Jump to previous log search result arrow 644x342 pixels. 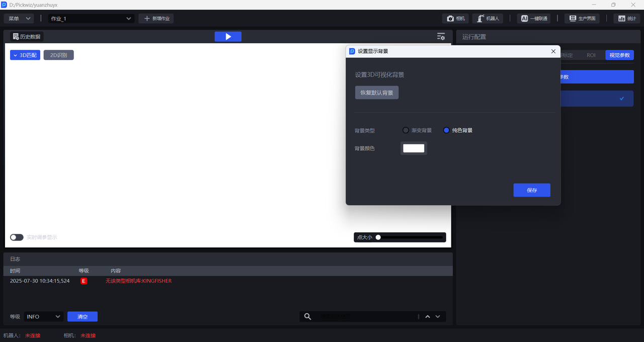[428, 316]
